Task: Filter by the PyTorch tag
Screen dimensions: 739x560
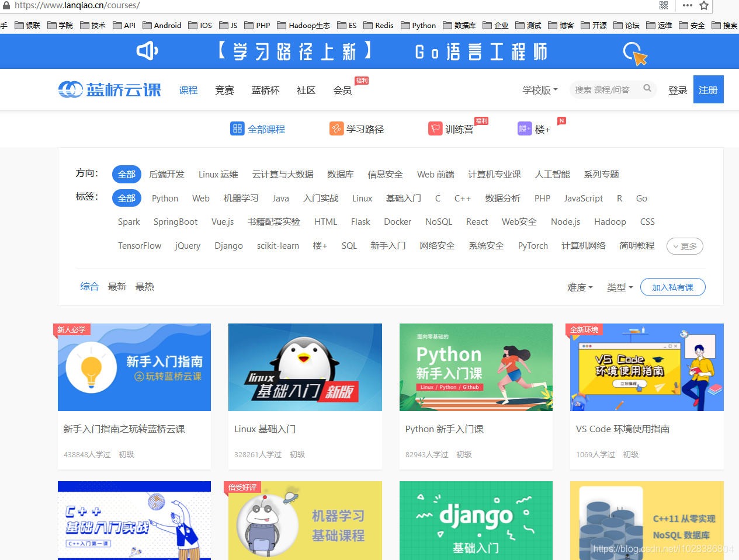Action: point(533,246)
